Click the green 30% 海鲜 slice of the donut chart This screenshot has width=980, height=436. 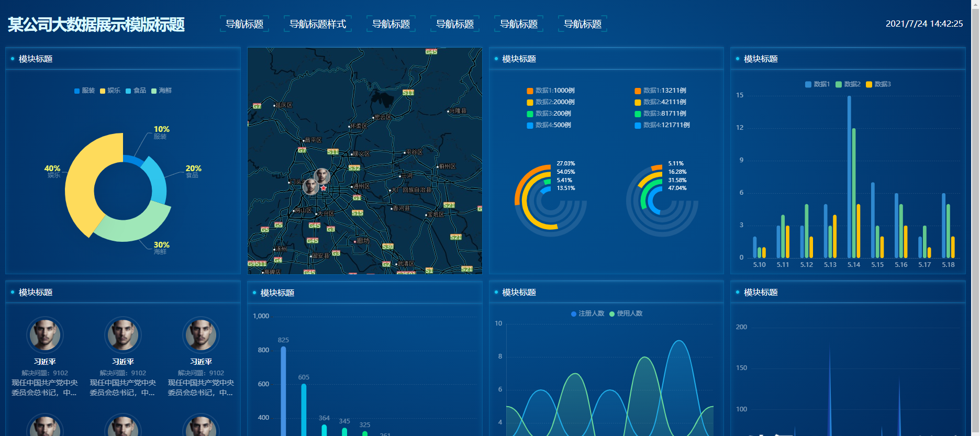coord(137,227)
